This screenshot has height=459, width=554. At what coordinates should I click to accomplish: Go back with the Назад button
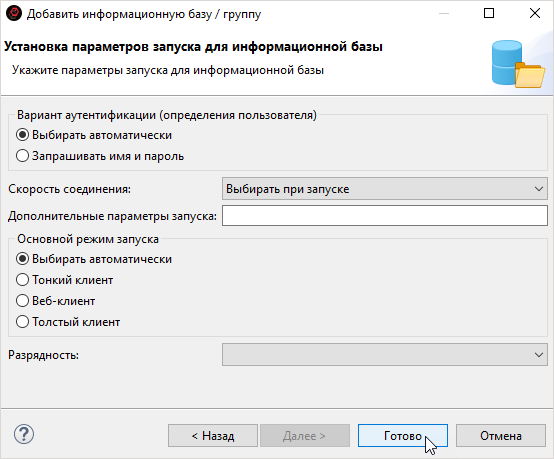click(x=213, y=436)
